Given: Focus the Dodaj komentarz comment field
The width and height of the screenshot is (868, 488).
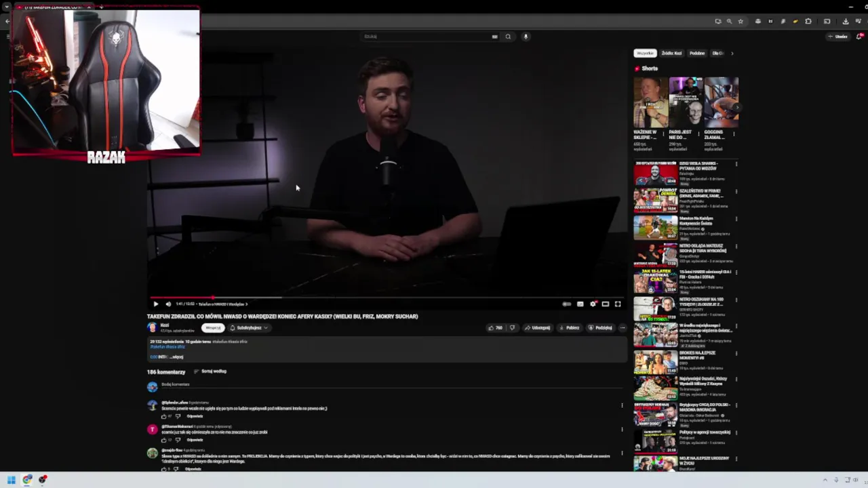Looking at the screenshot, I should click(x=391, y=385).
